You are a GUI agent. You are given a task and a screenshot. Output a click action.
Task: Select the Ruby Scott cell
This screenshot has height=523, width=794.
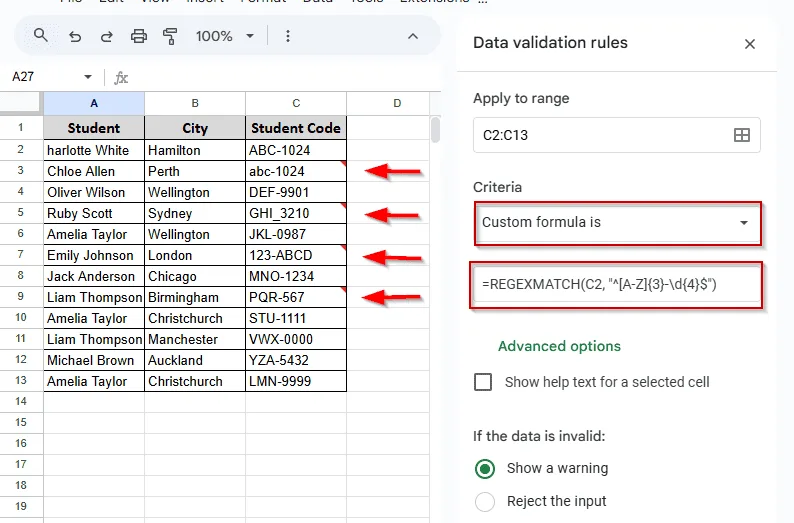[x=94, y=213]
